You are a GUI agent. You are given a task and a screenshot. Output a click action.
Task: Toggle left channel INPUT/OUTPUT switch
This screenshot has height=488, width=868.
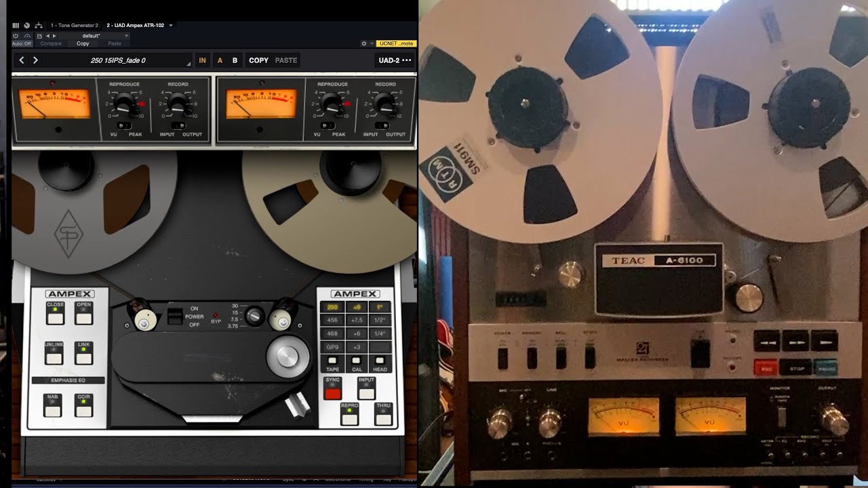[178, 125]
